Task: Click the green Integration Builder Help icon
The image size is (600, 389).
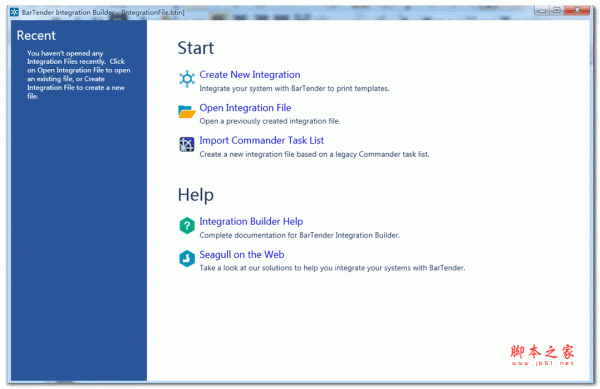Action: pyautogui.click(x=187, y=226)
